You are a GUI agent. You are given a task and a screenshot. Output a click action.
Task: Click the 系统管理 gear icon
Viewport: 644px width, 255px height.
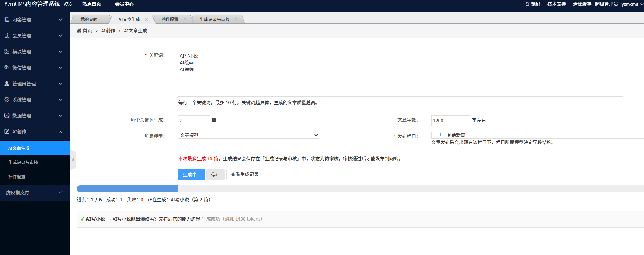(7, 100)
